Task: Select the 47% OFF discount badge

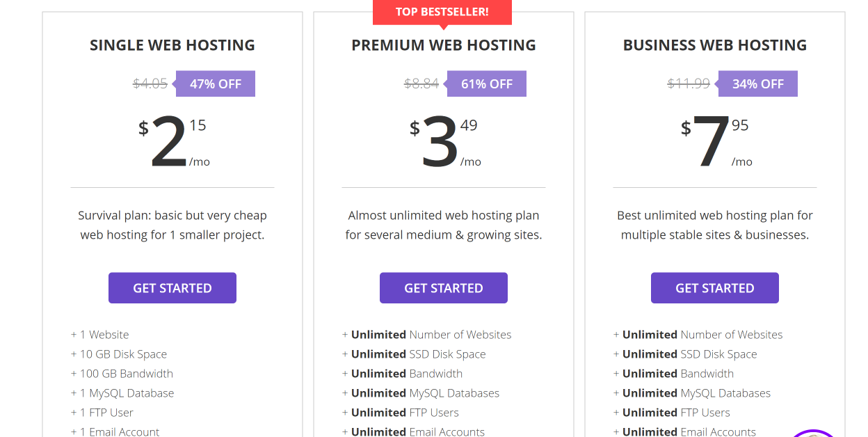Action: tap(215, 84)
